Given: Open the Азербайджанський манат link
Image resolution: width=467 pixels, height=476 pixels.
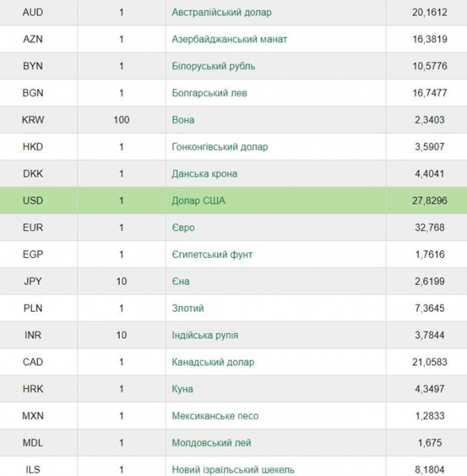Looking at the screenshot, I should 229,39.
